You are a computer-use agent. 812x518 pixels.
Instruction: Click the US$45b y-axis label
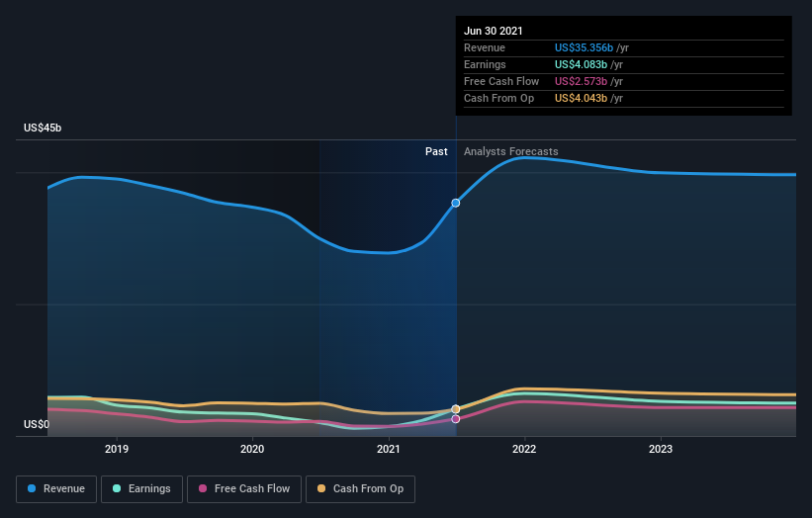tap(43, 128)
